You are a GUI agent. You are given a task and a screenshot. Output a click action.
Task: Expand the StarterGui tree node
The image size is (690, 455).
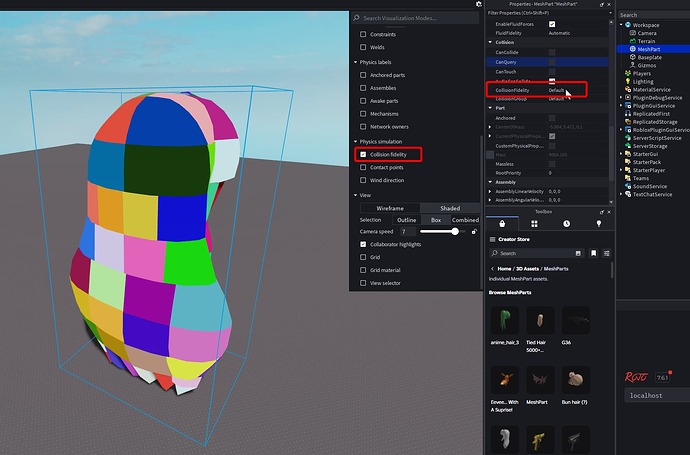621,154
